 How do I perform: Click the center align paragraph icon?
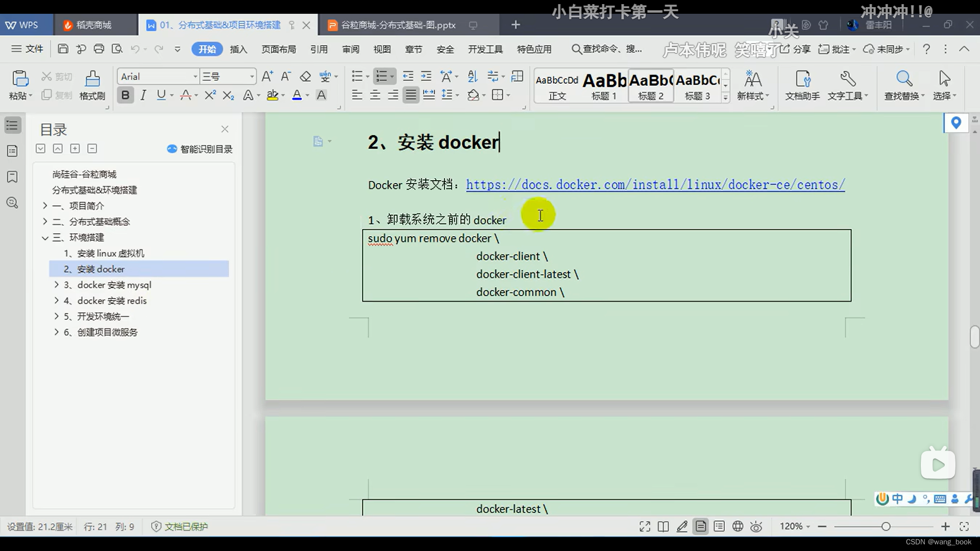coord(375,95)
